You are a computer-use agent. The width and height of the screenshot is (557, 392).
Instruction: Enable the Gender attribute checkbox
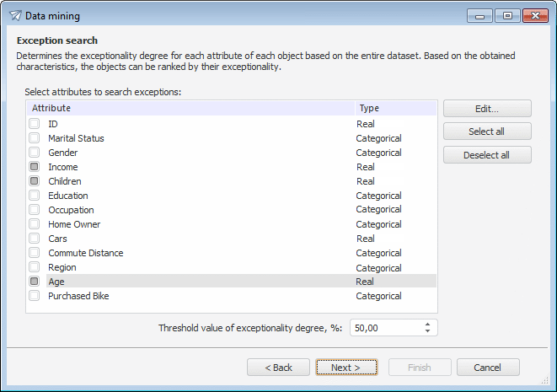click(x=35, y=153)
